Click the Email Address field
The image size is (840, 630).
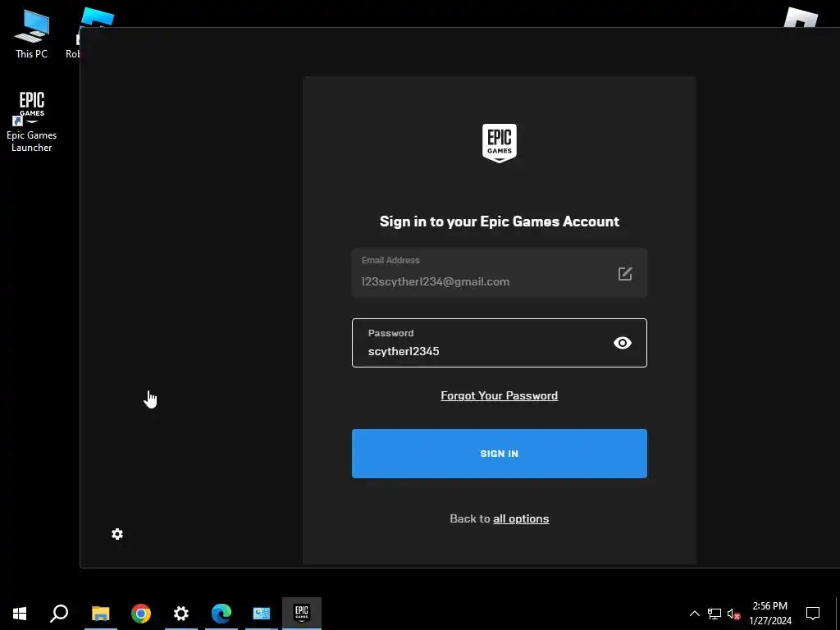click(x=500, y=272)
